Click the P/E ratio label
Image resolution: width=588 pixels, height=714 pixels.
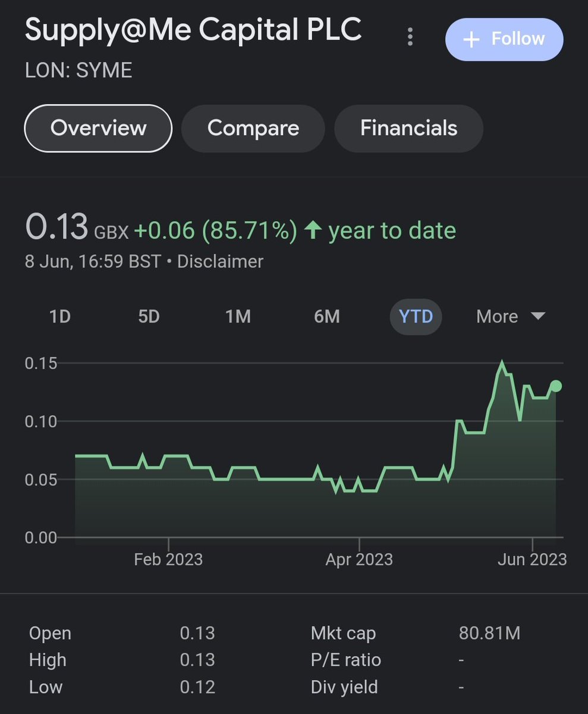[346, 660]
